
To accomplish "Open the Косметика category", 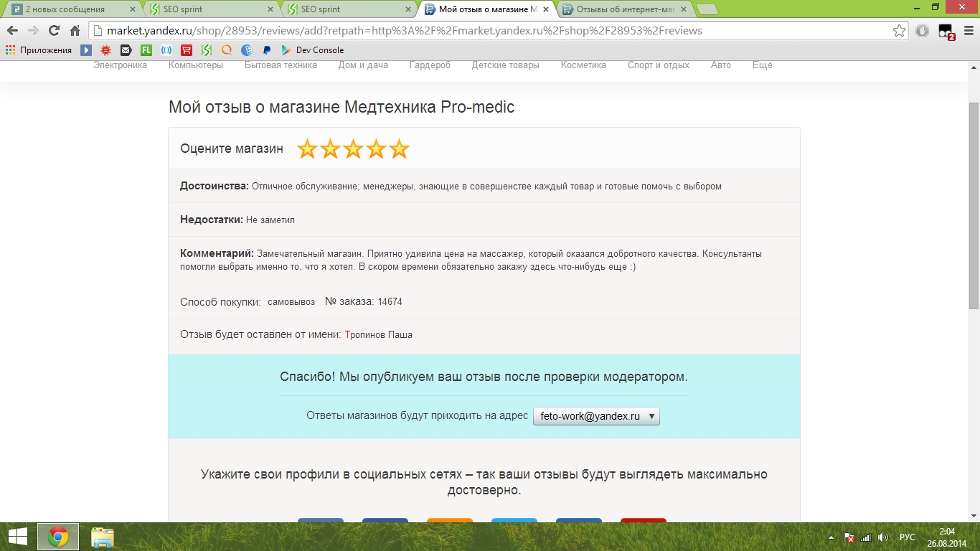I will (583, 65).
